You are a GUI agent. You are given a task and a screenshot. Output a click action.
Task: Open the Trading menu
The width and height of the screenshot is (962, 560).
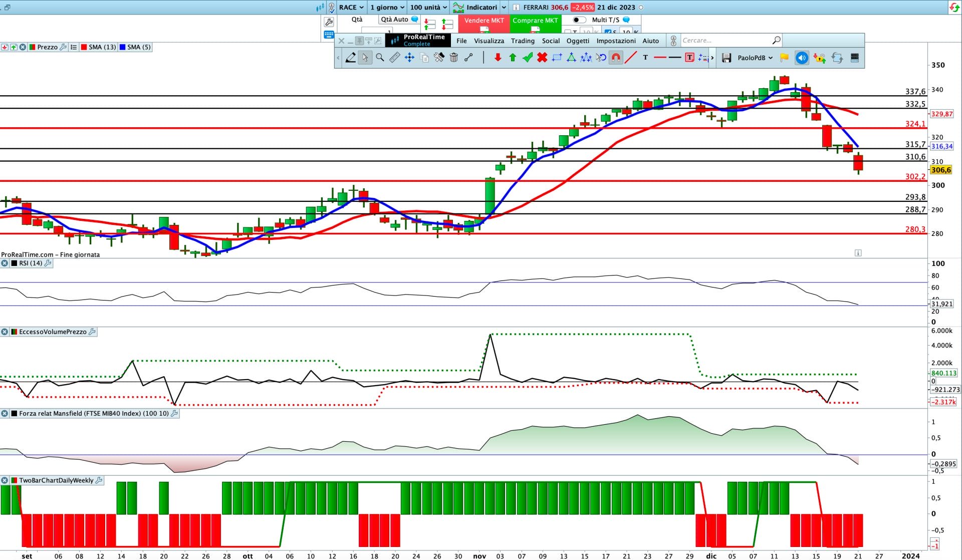coord(522,41)
